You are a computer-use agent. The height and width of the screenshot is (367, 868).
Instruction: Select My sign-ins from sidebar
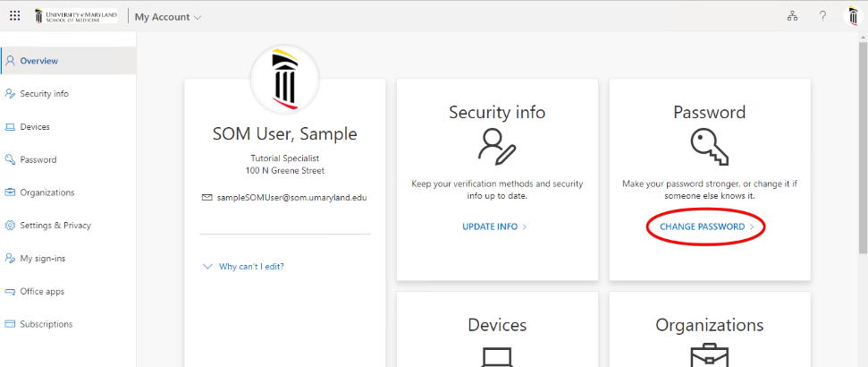[x=42, y=259]
